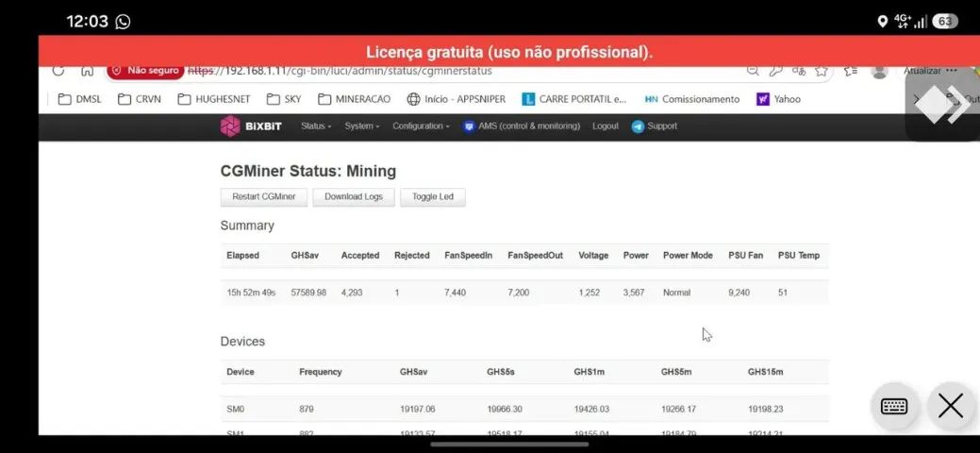This screenshot has height=453, width=980.
Task: Open the Status dropdown menu
Action: [x=316, y=126]
